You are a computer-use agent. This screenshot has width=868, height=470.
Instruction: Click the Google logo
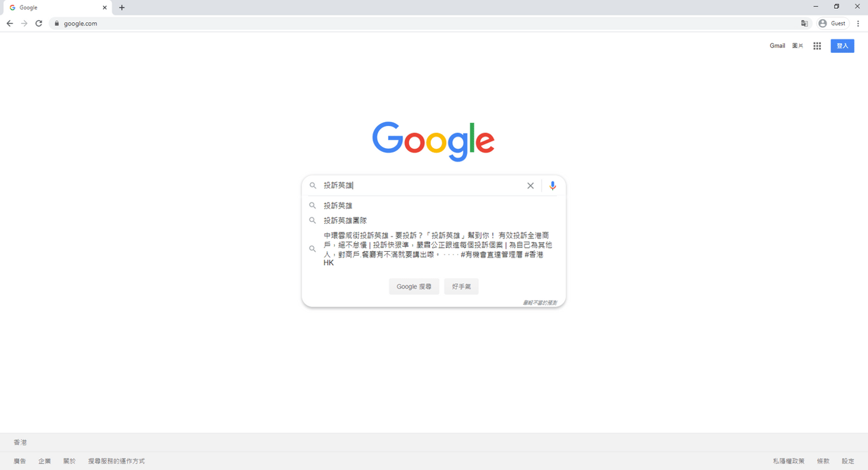coord(433,141)
